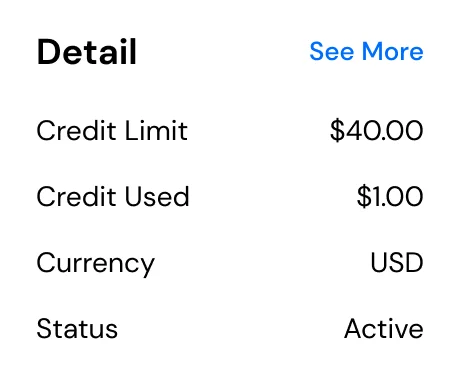
Task: Select the USD currency value
Action: (x=397, y=262)
